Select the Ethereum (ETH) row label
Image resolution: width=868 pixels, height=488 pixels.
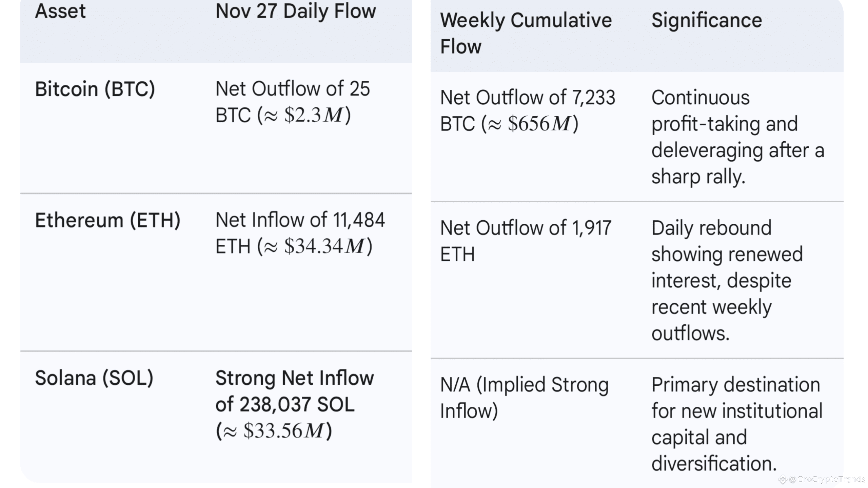[x=108, y=220]
